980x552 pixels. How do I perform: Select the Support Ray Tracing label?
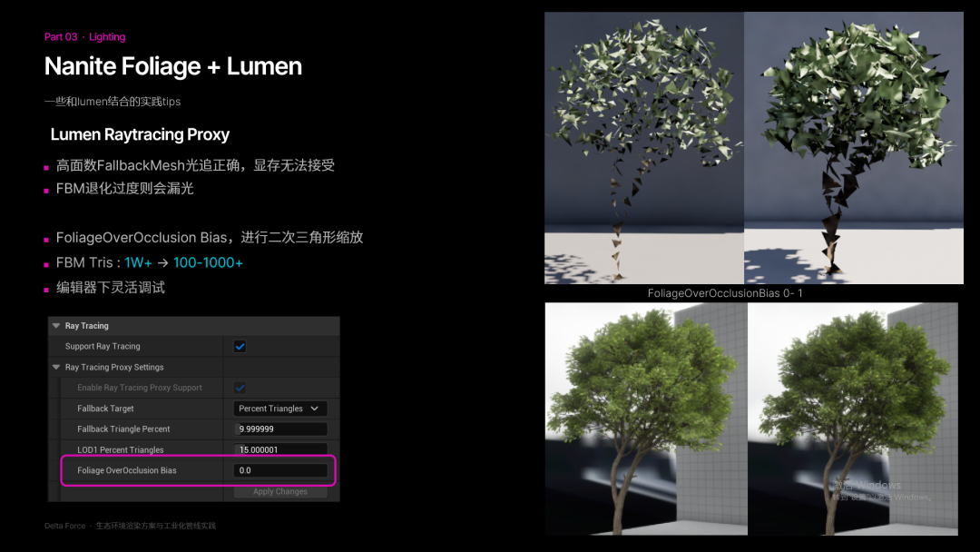[103, 346]
